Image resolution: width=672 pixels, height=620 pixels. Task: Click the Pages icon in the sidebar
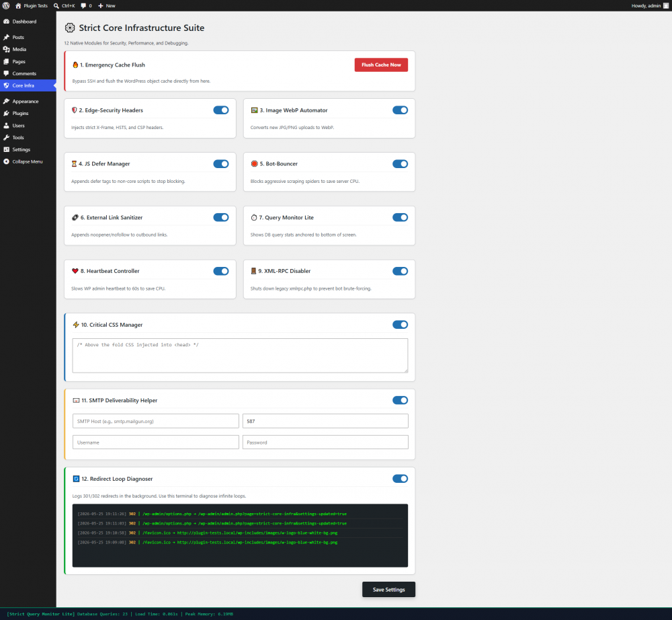[x=7, y=61]
